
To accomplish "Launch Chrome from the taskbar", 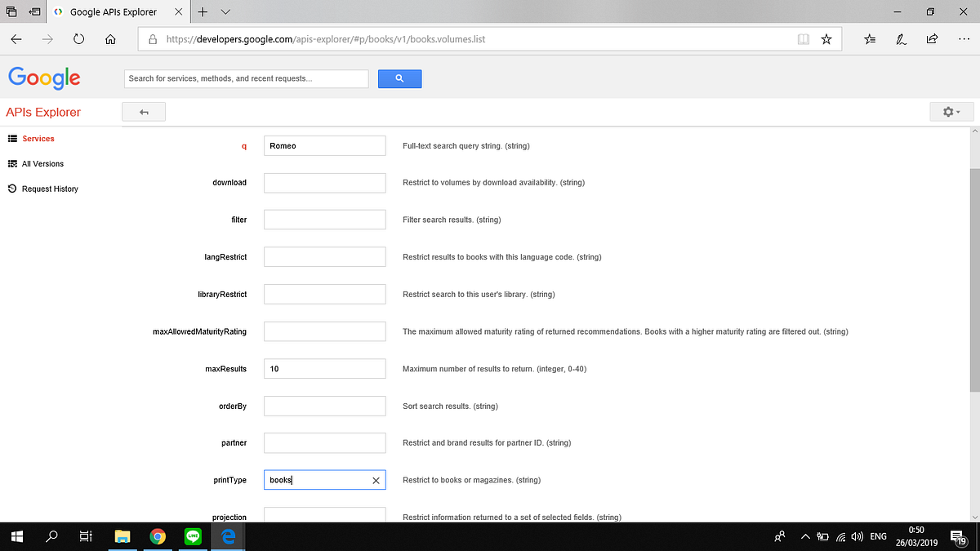I will click(x=158, y=536).
